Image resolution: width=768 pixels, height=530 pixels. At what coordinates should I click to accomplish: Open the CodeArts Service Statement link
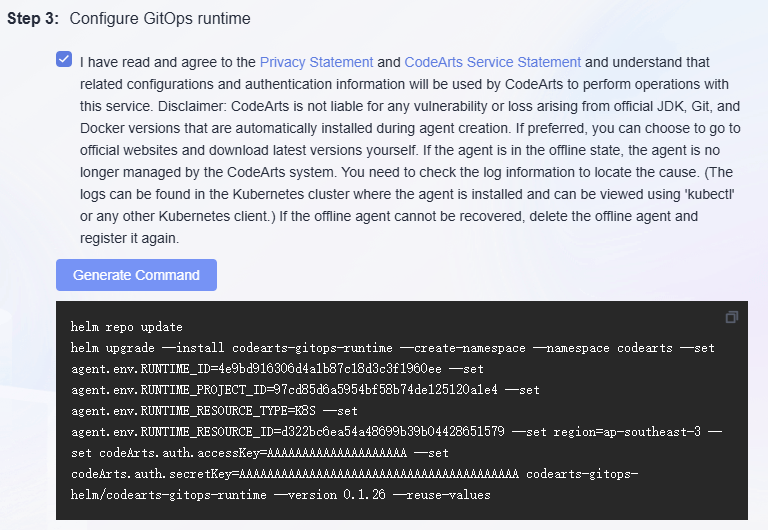[x=492, y=62]
